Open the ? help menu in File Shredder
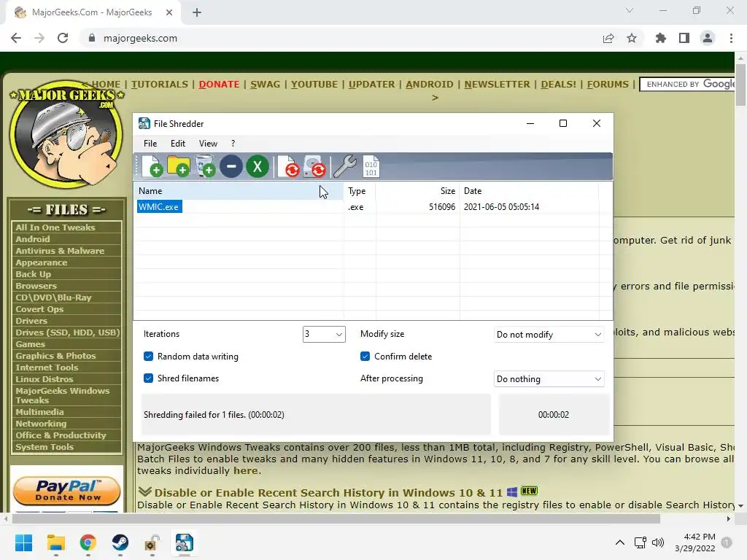Viewport: 747px width, 560px height. [x=233, y=144]
